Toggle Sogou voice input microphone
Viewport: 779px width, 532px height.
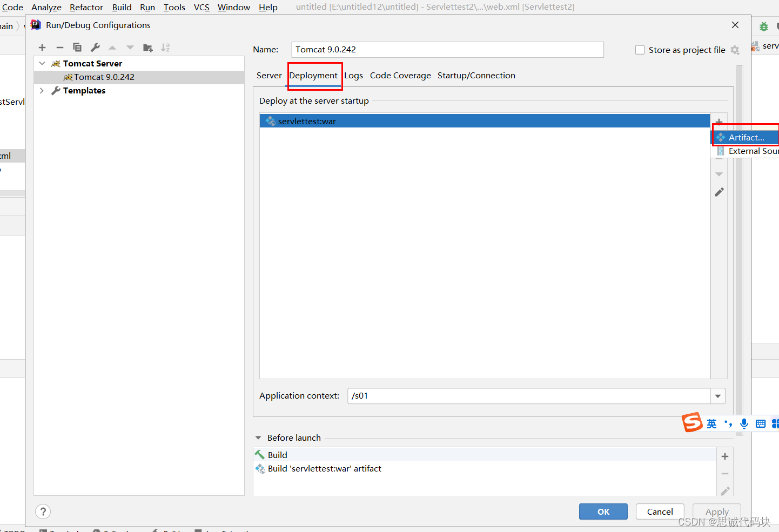(744, 424)
